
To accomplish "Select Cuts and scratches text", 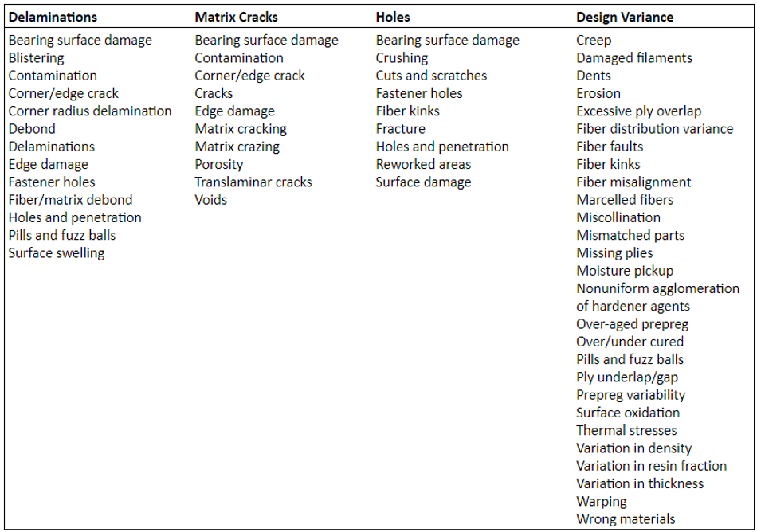I will tap(431, 76).
